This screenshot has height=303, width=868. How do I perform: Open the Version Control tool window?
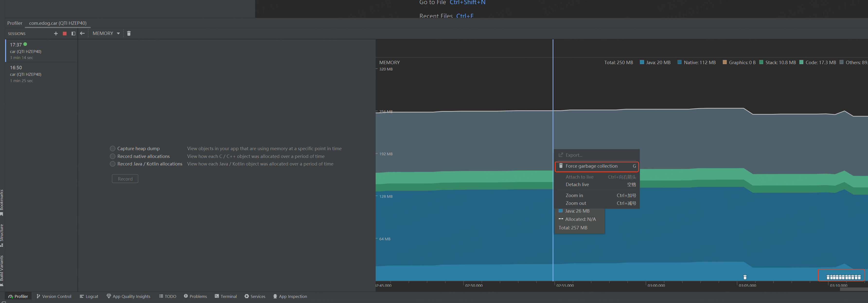[x=54, y=296]
